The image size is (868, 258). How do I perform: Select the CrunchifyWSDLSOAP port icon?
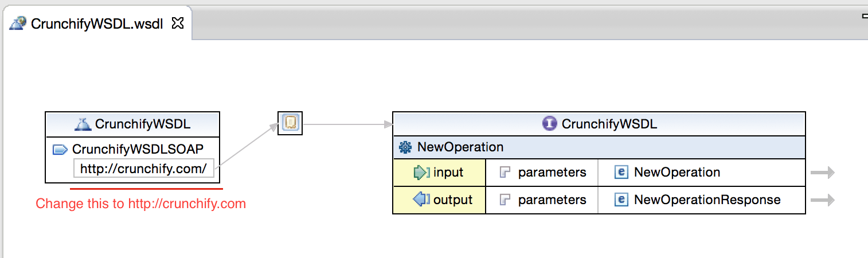pos(60,150)
